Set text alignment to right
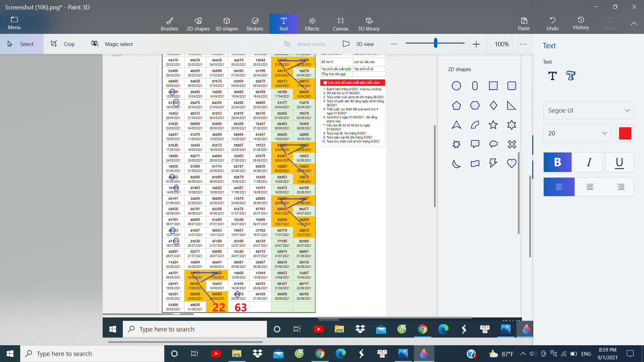 click(x=621, y=187)
